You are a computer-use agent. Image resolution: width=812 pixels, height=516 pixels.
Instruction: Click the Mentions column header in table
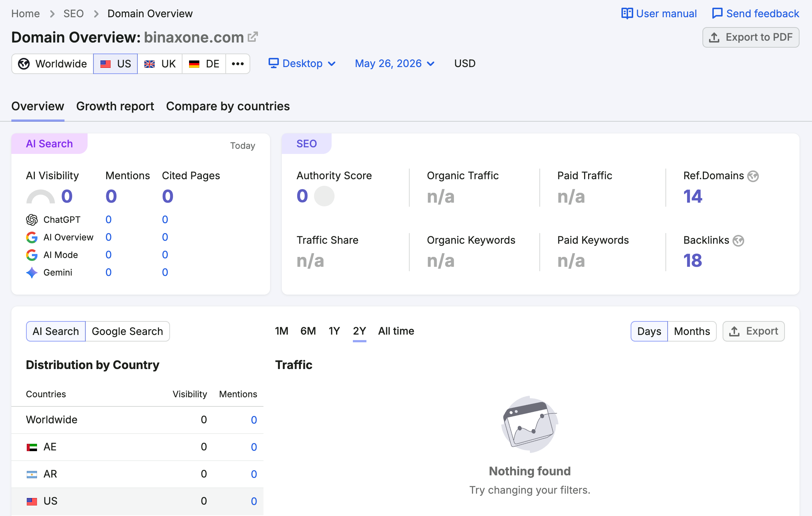(238, 394)
